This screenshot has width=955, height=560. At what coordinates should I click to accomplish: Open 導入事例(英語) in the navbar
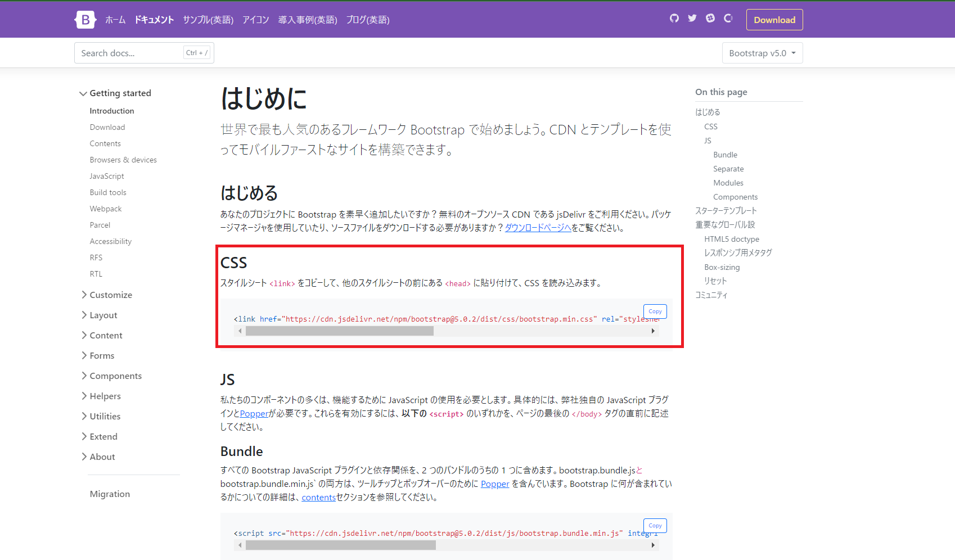click(308, 20)
